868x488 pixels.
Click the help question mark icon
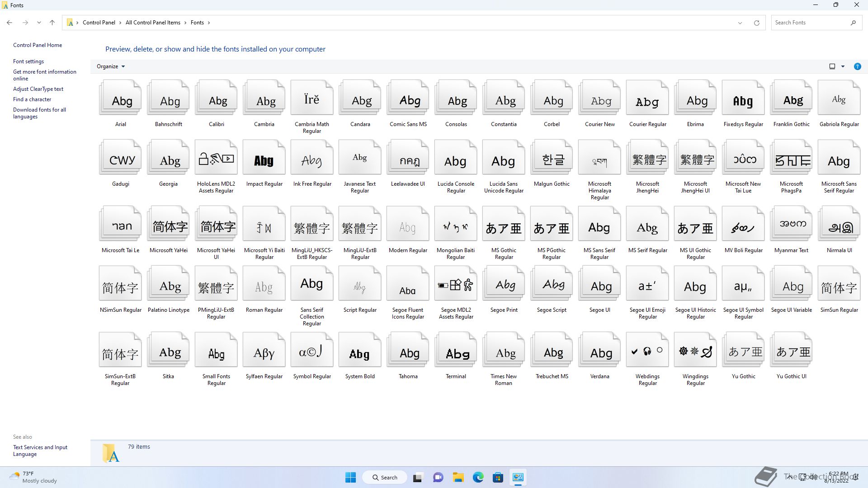point(857,66)
